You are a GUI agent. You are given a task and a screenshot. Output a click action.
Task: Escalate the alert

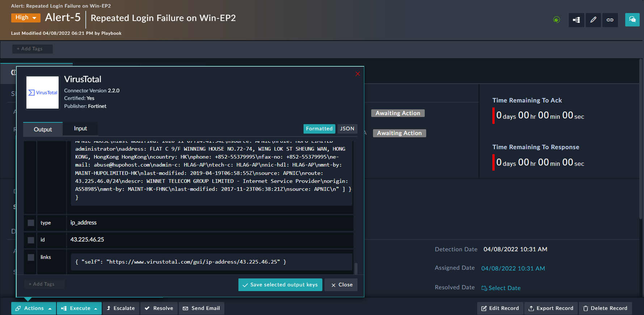[x=121, y=308]
